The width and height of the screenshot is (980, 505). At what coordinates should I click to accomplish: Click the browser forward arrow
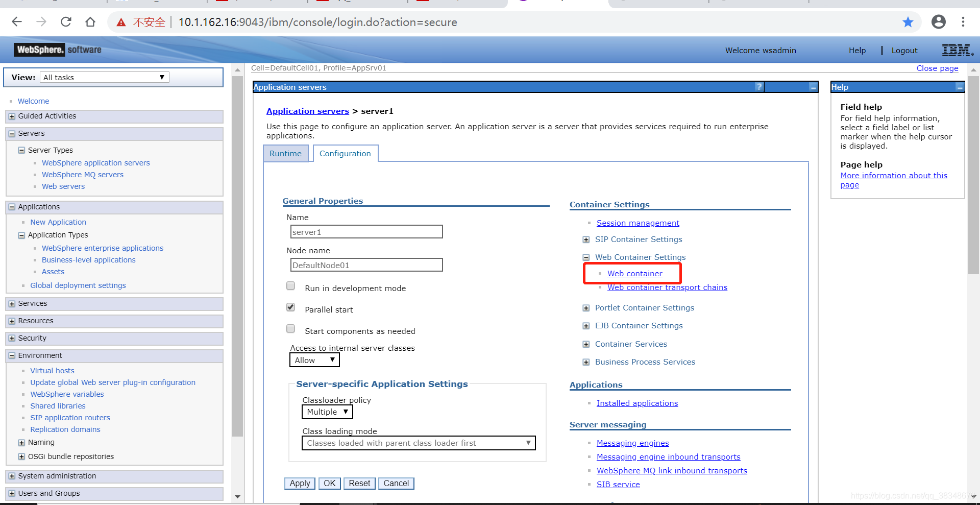click(41, 22)
